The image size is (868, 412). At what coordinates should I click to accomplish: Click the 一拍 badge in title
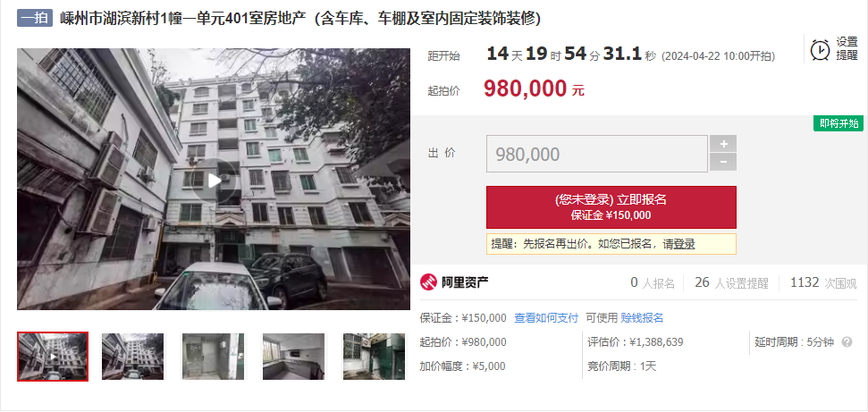(x=34, y=18)
